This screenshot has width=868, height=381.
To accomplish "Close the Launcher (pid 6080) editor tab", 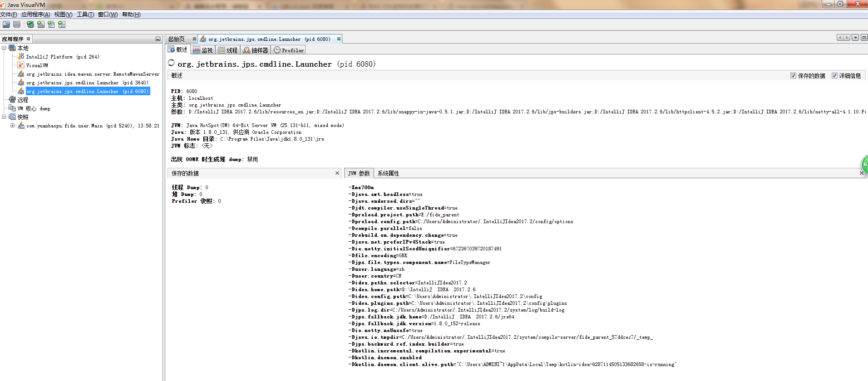I will [339, 39].
